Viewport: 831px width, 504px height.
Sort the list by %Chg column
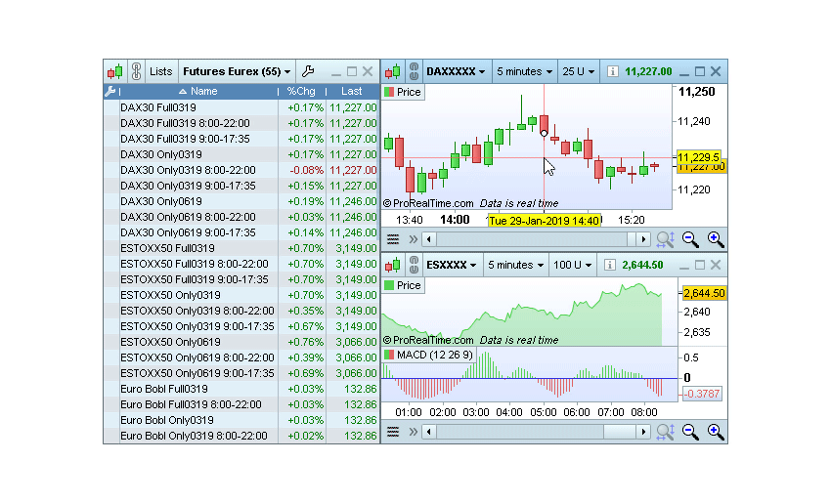pyautogui.click(x=301, y=91)
